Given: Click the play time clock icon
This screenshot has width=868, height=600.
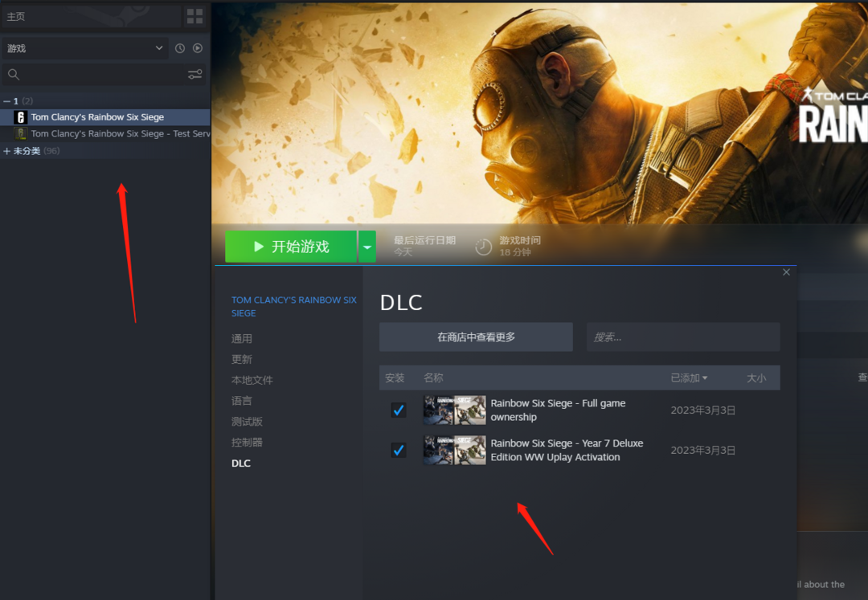Looking at the screenshot, I should [483, 247].
